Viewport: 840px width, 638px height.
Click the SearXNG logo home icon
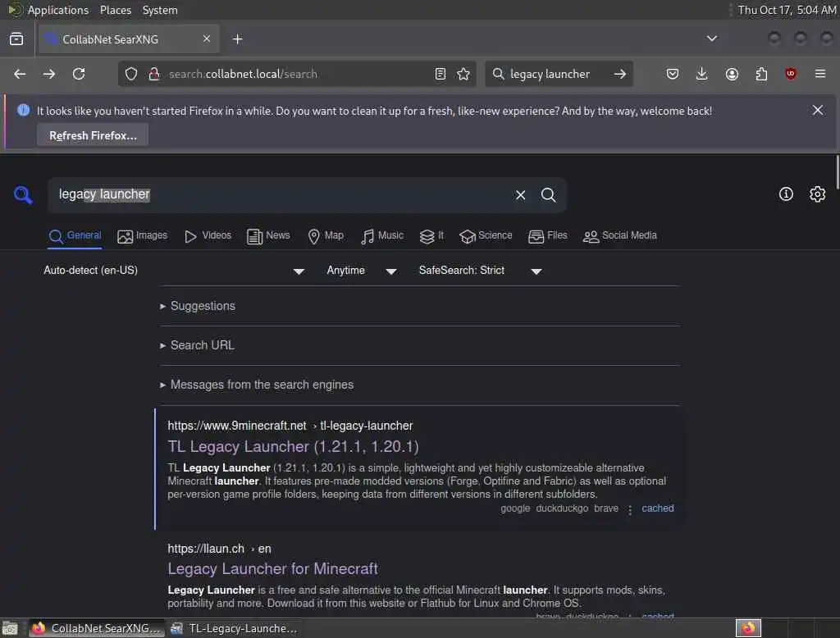coord(23,194)
